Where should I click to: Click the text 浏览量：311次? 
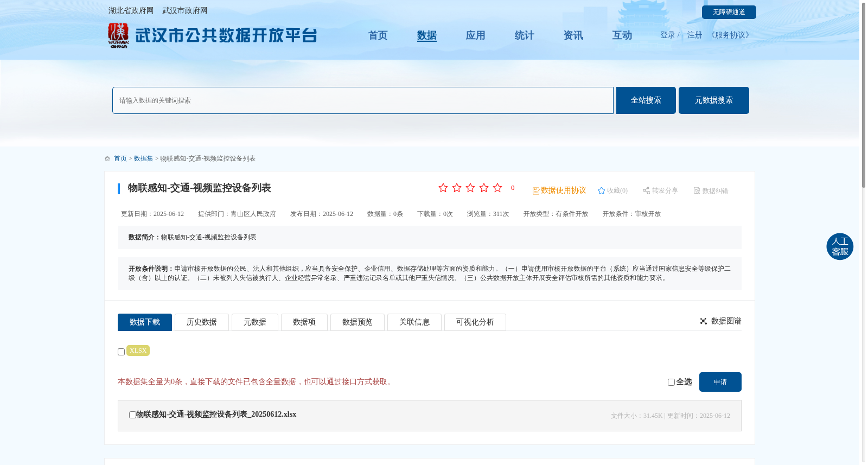[488, 214]
